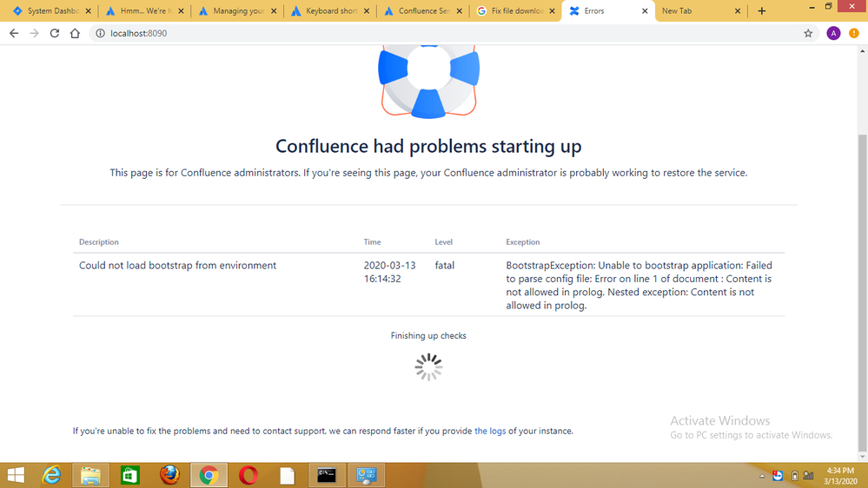View site information icon in address bar
Viewport: 868px width, 488px height.
[x=100, y=33]
